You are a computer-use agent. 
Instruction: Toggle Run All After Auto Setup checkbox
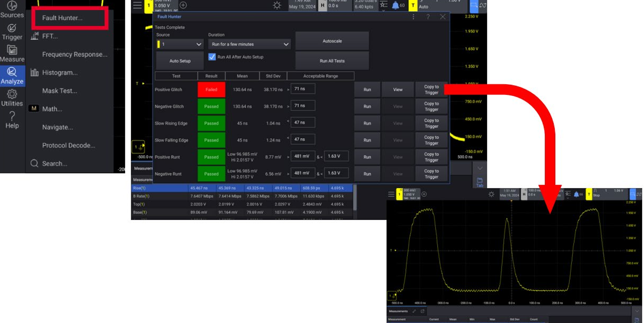click(212, 57)
